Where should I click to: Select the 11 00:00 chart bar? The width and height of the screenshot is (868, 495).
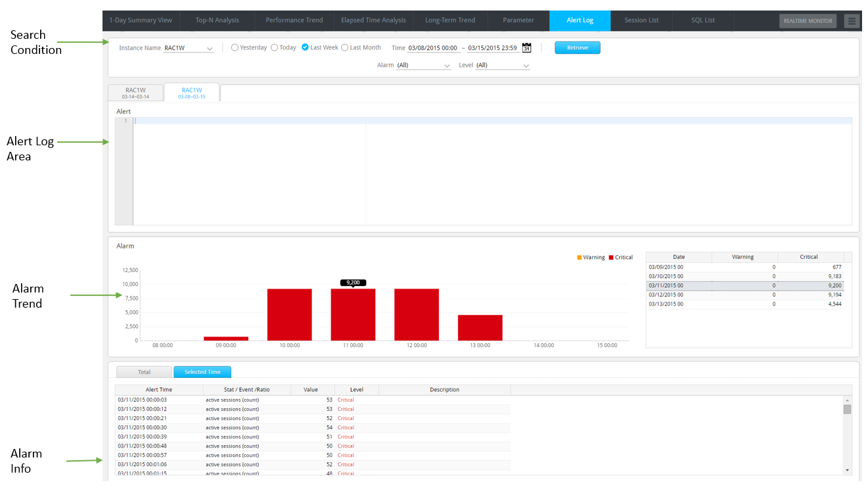354,315
